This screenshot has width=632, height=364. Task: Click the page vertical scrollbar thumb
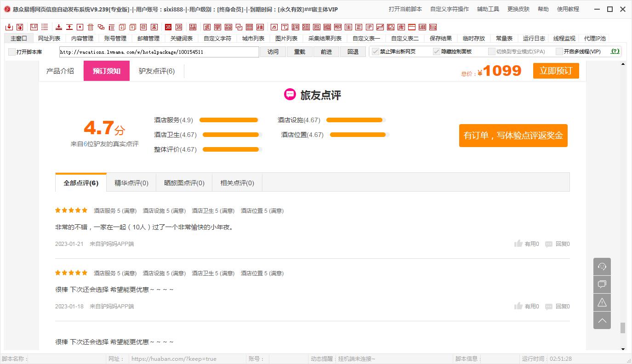click(623, 328)
